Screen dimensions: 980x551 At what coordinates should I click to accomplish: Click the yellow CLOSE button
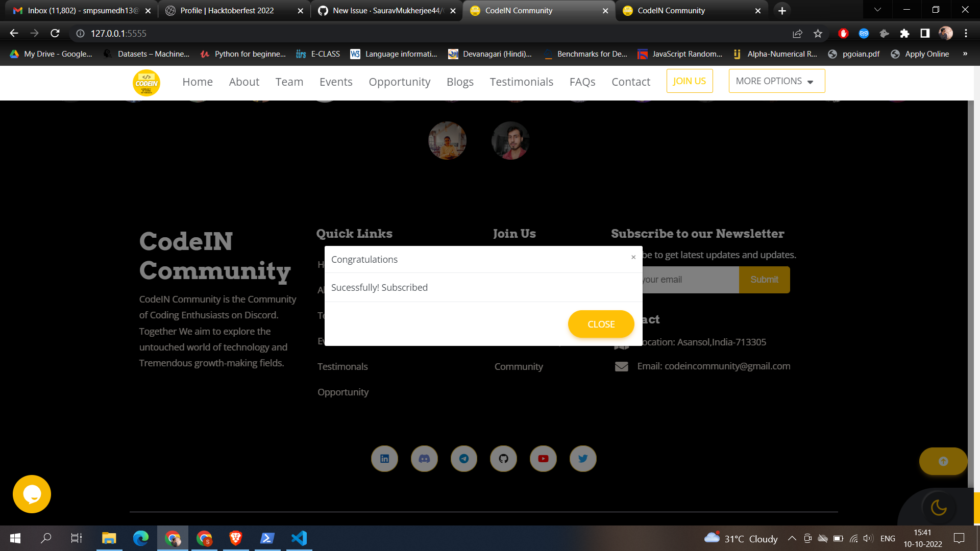(x=601, y=324)
